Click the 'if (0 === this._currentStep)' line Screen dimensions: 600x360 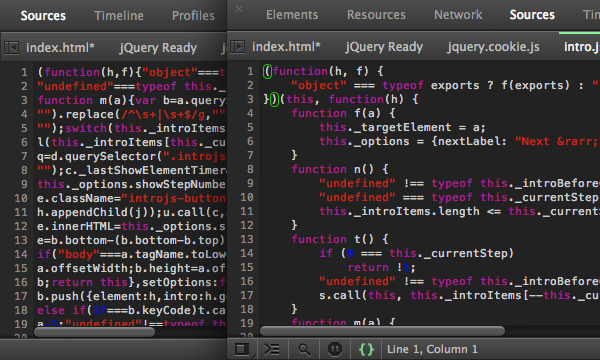pos(416,253)
